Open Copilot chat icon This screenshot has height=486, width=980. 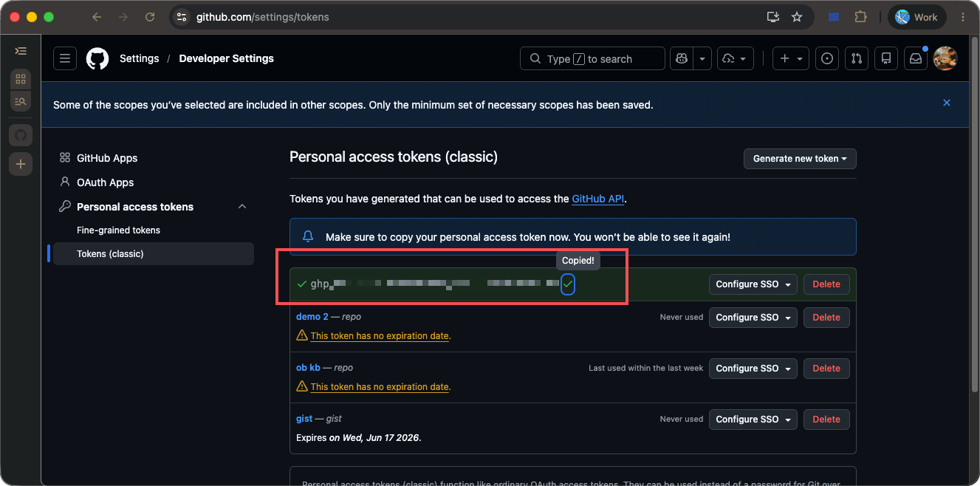[x=682, y=58]
